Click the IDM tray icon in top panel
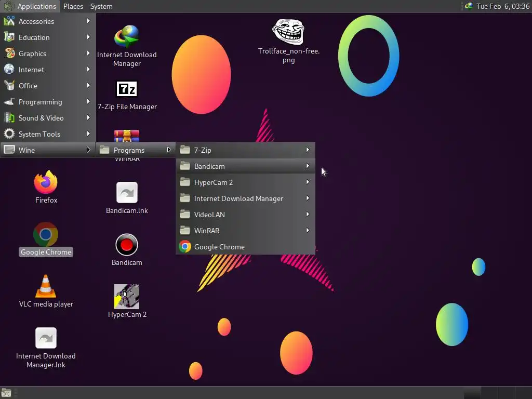 click(469, 6)
